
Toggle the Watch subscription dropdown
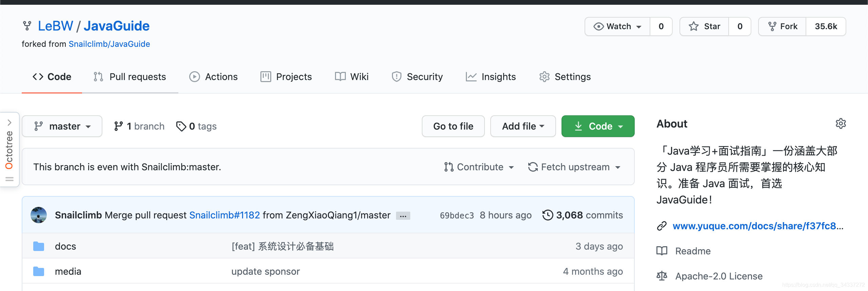click(617, 26)
